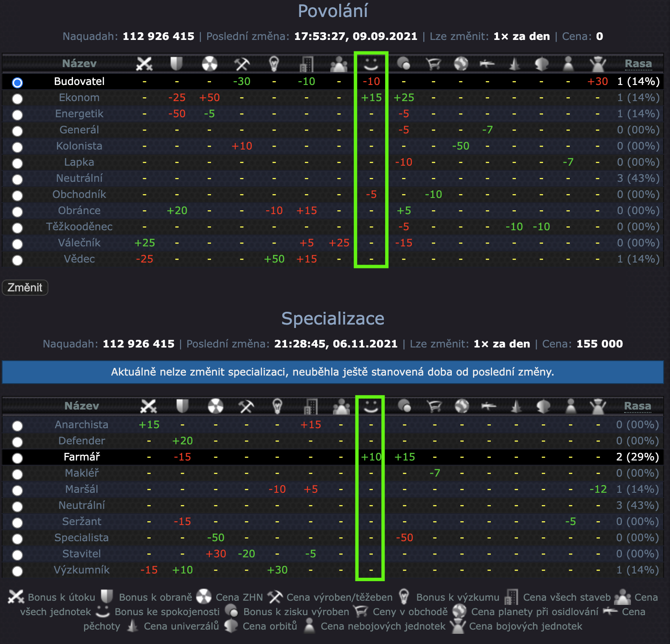Click the blue specialization change notice banner
Screen dimensions: 670x644
[x=332, y=372]
